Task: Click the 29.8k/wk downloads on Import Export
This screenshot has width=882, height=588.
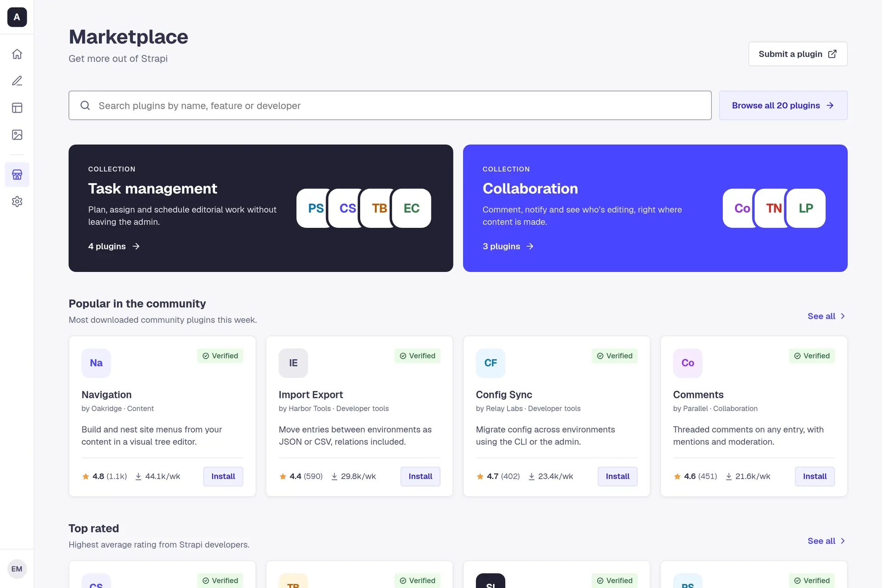Action: (x=354, y=476)
